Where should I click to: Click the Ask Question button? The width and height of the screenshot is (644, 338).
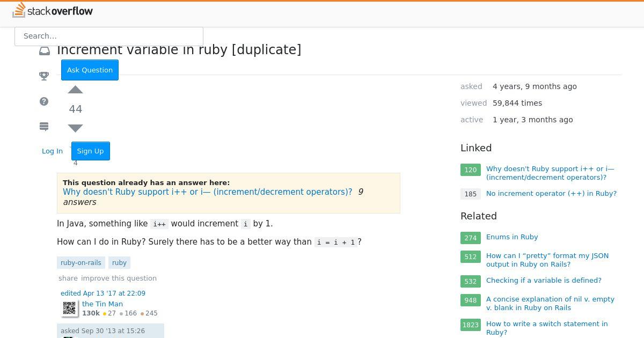click(x=90, y=70)
